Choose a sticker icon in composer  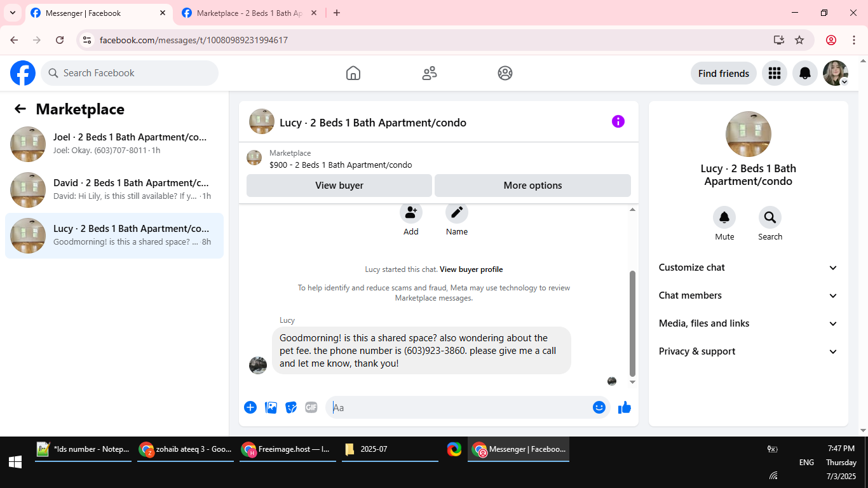291,407
